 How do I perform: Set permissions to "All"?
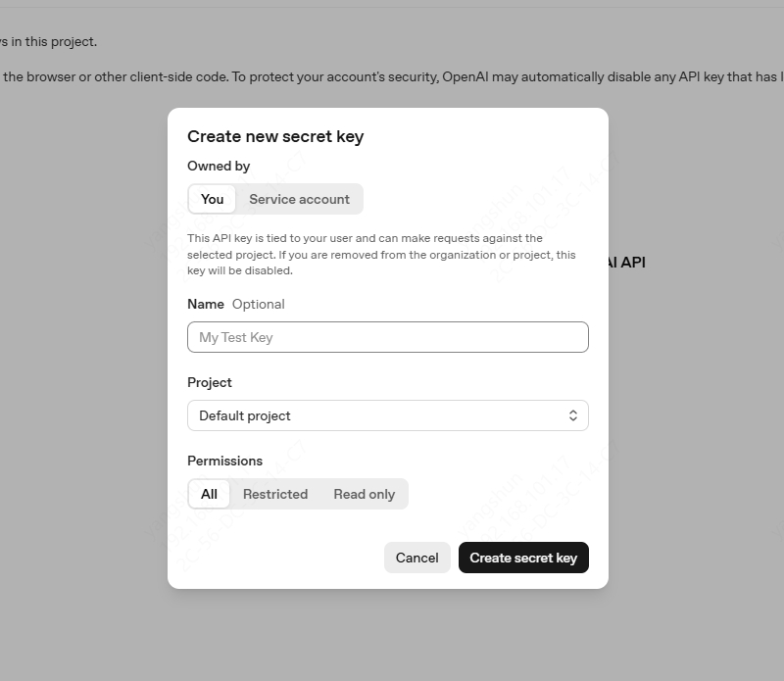click(209, 494)
